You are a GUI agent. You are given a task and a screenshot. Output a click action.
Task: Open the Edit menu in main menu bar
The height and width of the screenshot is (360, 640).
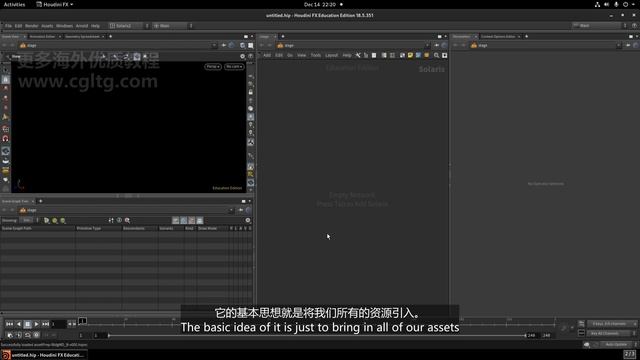(18, 26)
